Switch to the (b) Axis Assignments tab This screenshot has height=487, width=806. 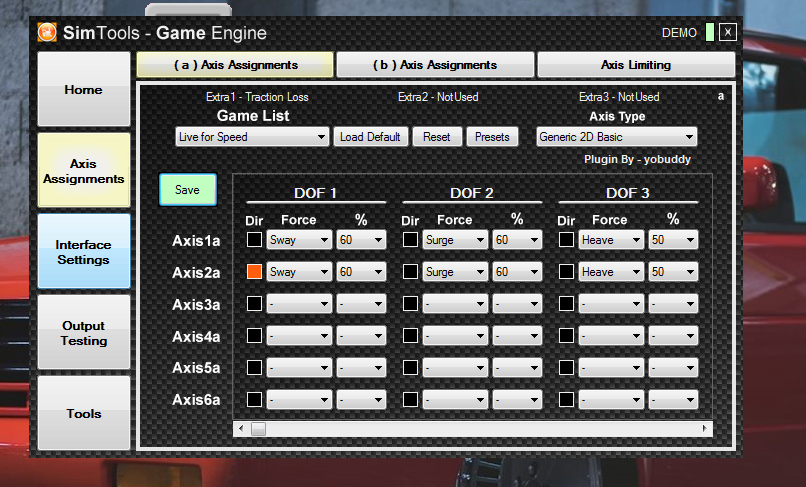coord(435,65)
